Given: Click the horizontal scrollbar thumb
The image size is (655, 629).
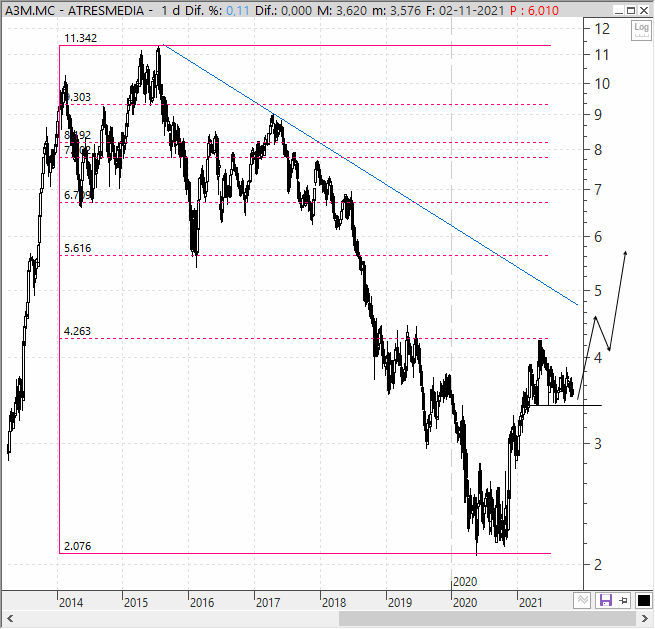Looking at the screenshot, I should pos(487,619).
